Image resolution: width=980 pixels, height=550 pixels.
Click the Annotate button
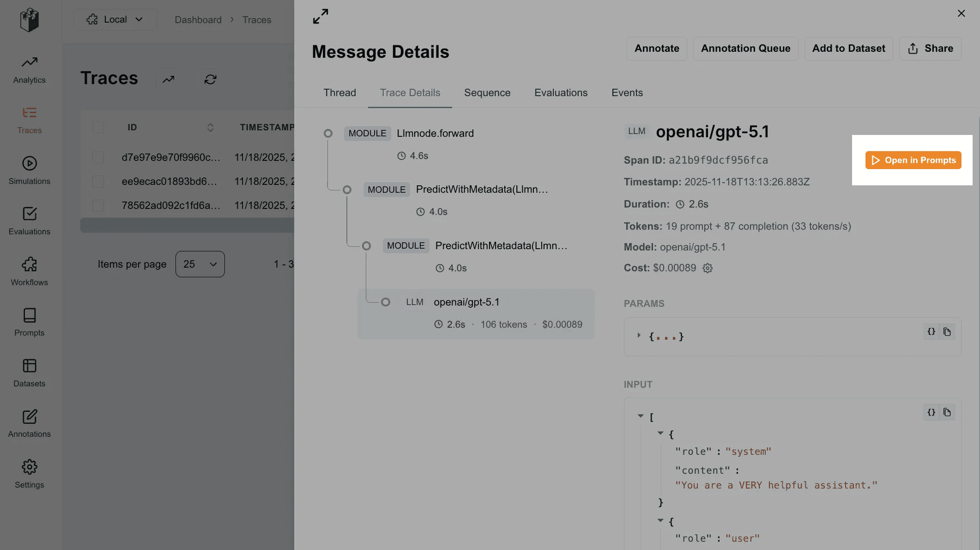(x=657, y=49)
